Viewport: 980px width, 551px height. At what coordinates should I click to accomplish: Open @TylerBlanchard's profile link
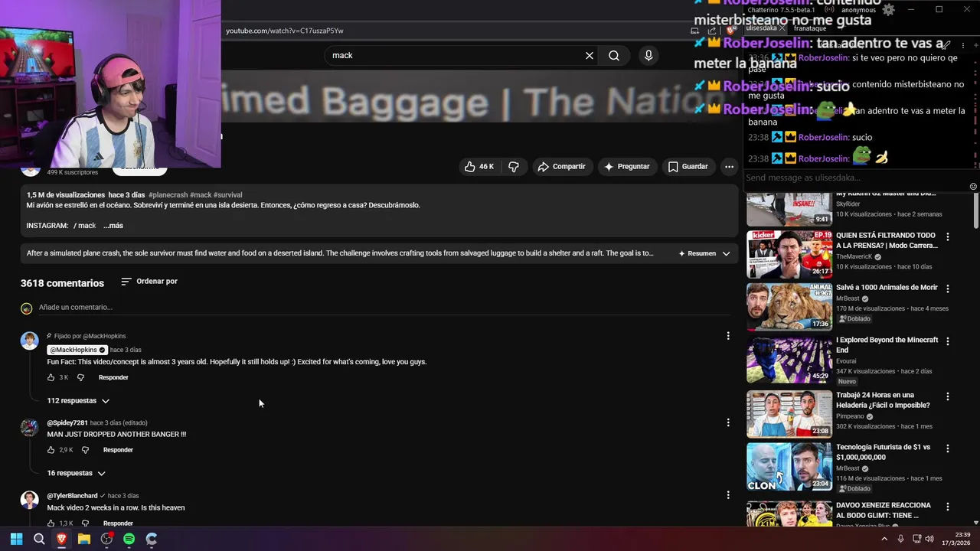[x=72, y=496]
